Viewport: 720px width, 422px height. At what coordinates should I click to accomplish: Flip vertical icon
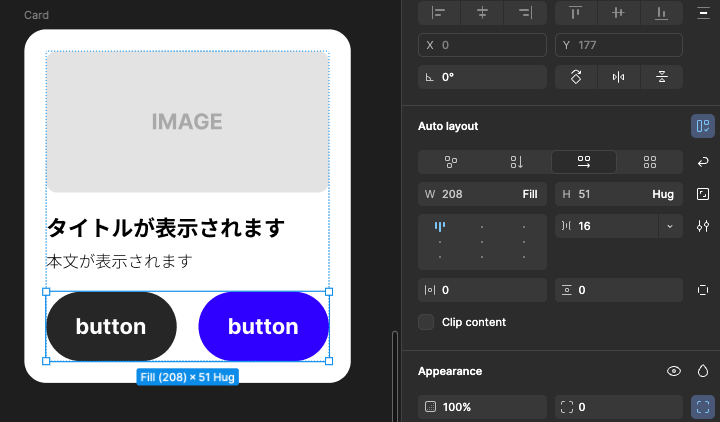click(662, 77)
